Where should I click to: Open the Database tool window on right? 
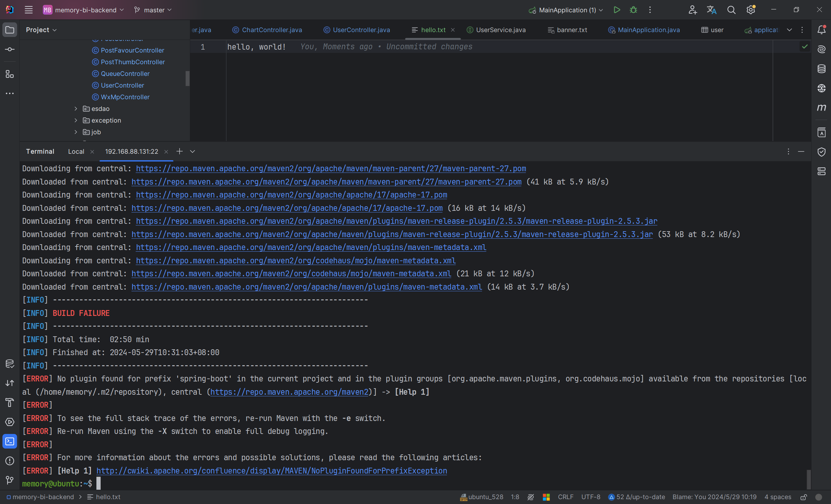[821, 69]
